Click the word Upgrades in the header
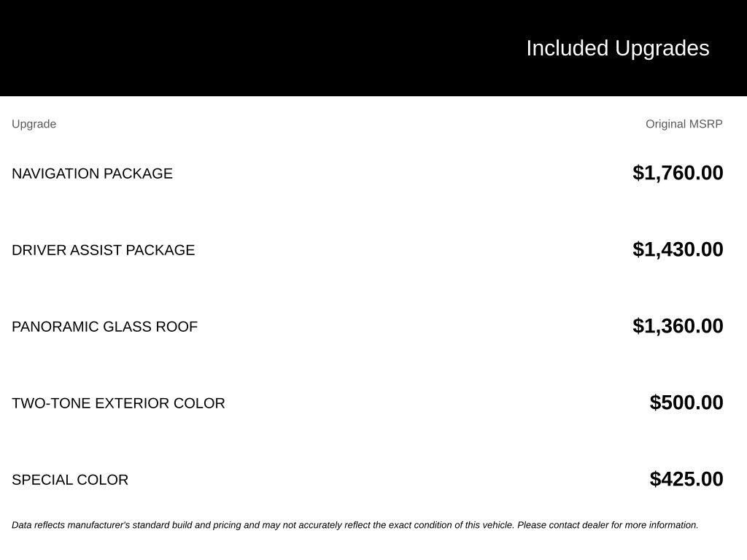Image resolution: width=747 pixels, height=560 pixels. (x=662, y=49)
